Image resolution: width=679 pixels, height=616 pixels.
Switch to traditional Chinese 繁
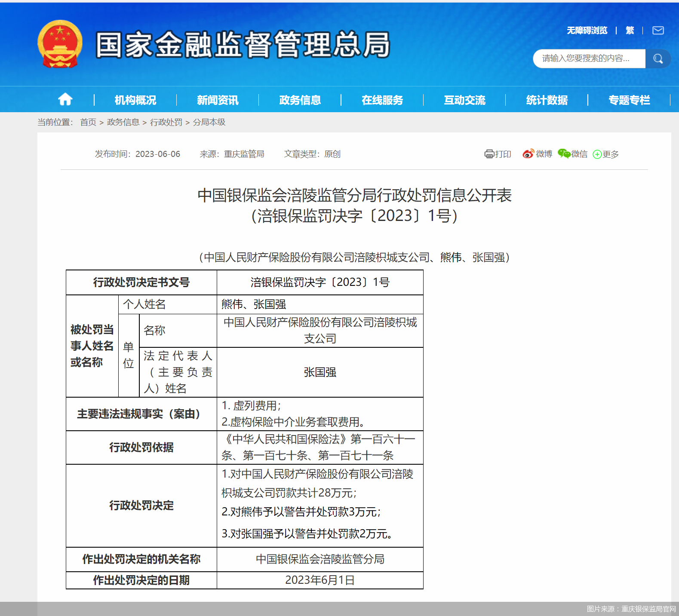[630, 31]
